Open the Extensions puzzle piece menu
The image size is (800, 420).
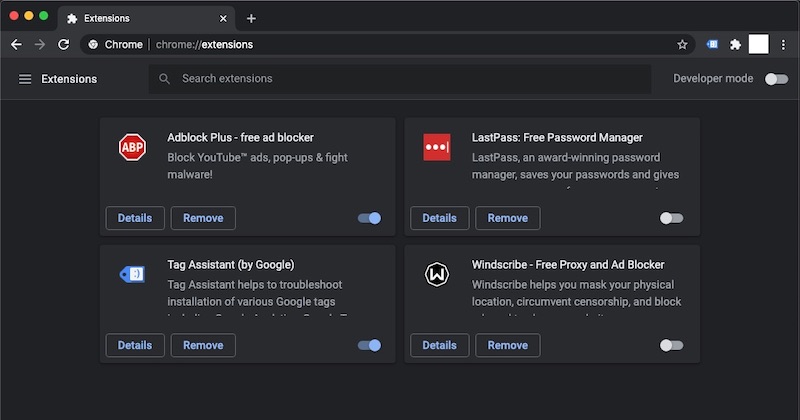pos(736,44)
